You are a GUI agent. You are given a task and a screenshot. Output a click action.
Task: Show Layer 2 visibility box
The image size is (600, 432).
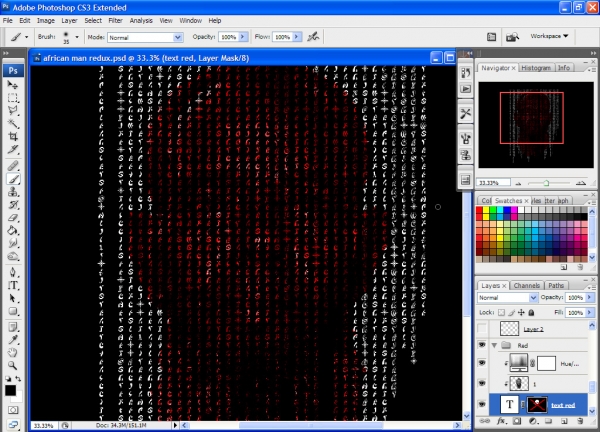point(482,328)
